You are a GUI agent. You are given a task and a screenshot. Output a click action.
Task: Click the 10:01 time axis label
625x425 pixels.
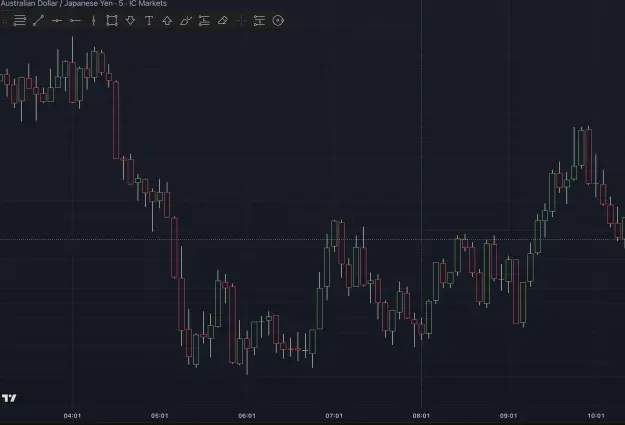point(596,416)
